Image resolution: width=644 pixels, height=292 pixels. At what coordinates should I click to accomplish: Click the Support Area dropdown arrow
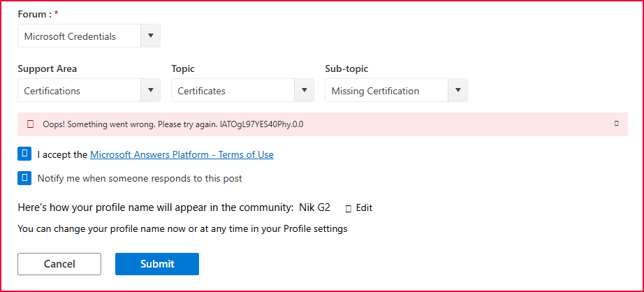[150, 90]
